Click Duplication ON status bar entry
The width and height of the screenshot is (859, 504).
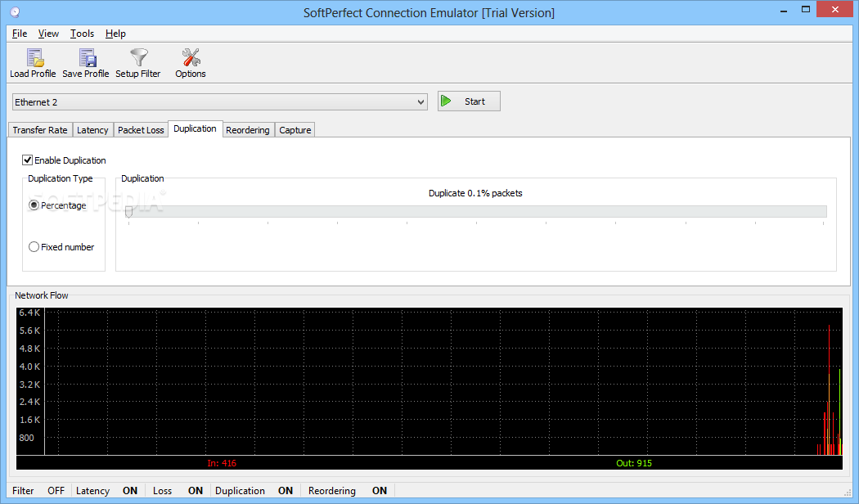click(254, 490)
